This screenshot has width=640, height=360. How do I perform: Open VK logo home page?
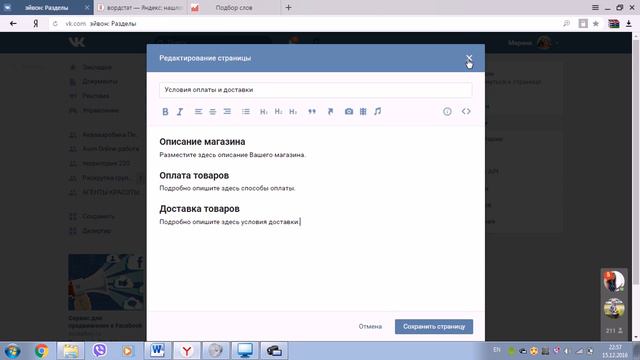[x=77, y=42]
